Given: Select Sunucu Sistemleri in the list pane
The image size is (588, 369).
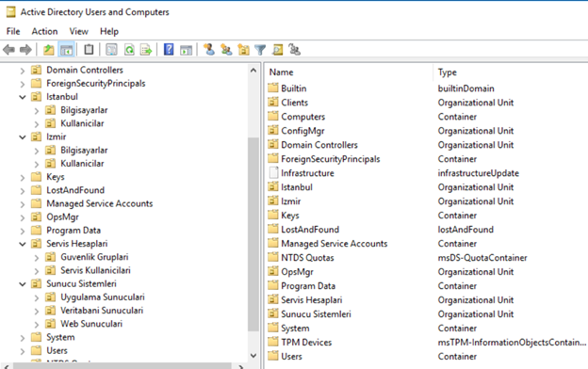Looking at the screenshot, I should tap(316, 314).
